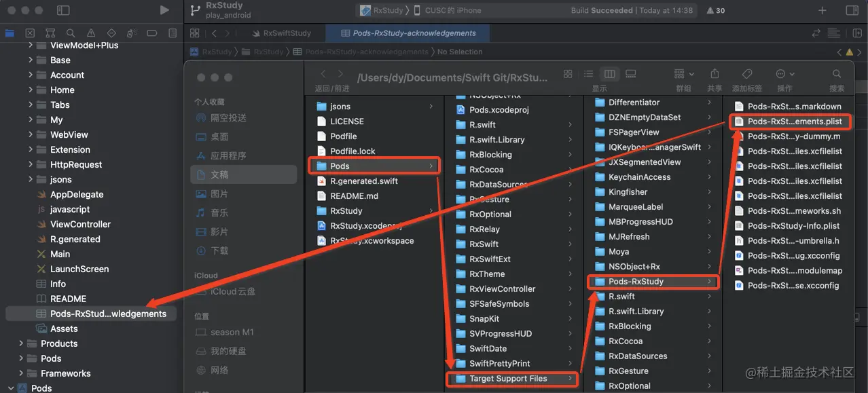Click the Finder share (共享) icon

coord(715,74)
